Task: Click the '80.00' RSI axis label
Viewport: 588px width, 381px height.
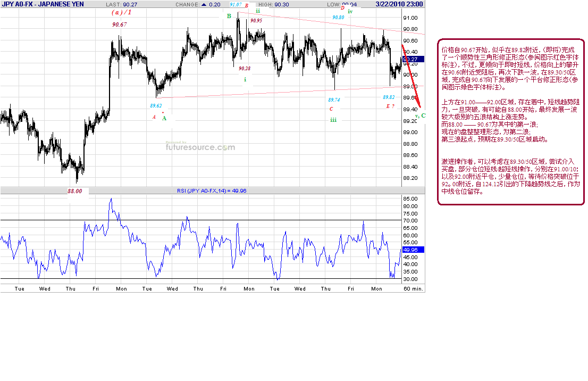Action: pyautogui.click(x=410, y=206)
